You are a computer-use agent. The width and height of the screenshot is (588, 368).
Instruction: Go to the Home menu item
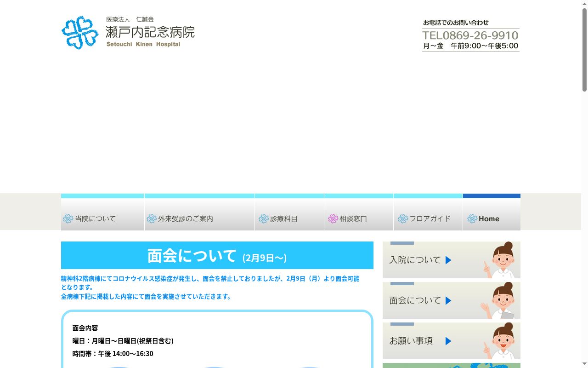pos(492,212)
